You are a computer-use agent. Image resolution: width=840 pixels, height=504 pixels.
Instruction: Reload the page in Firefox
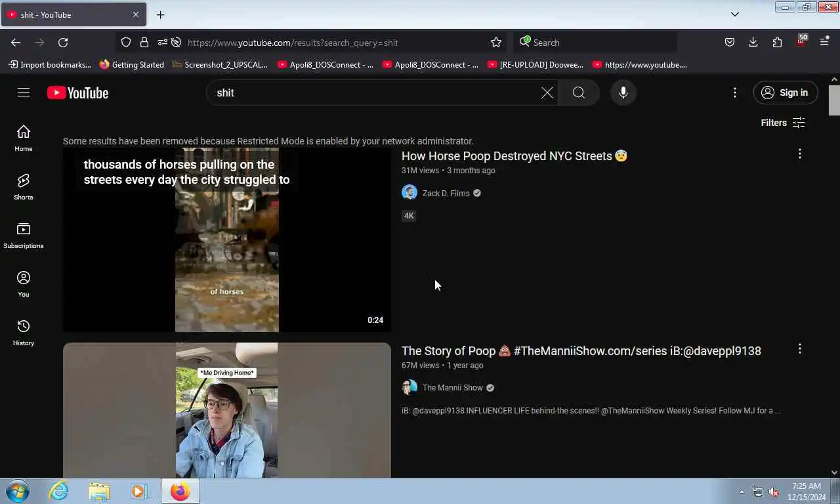coord(63,42)
